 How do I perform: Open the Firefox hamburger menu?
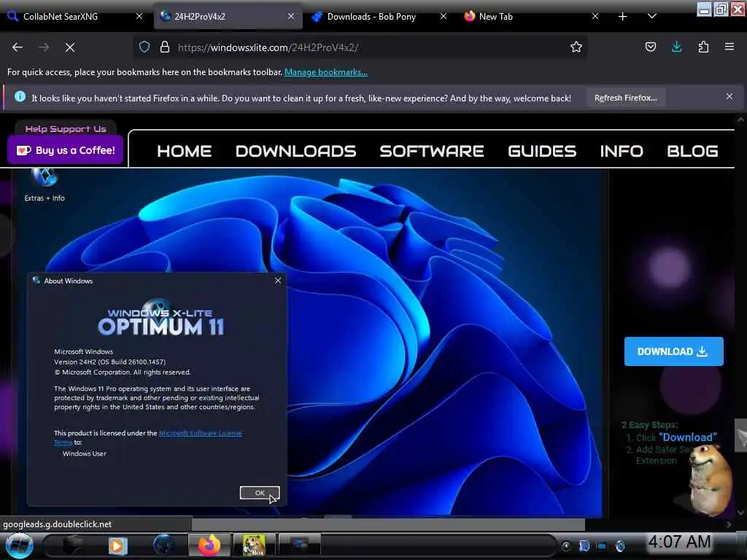pos(729,47)
